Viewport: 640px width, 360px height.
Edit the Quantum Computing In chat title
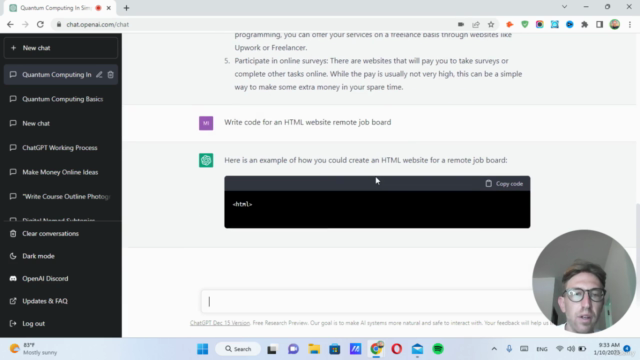(x=99, y=75)
